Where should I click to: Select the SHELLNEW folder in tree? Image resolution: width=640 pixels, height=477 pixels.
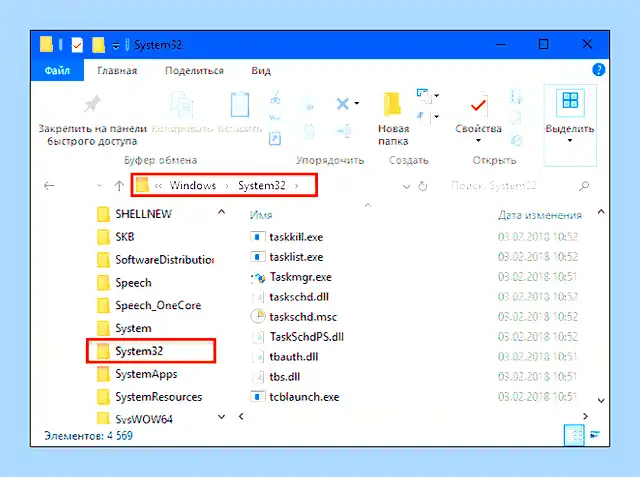point(135,214)
